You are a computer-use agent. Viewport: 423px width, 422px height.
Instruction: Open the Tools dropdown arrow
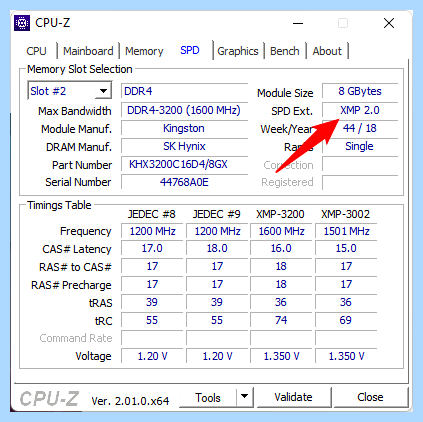(x=244, y=397)
